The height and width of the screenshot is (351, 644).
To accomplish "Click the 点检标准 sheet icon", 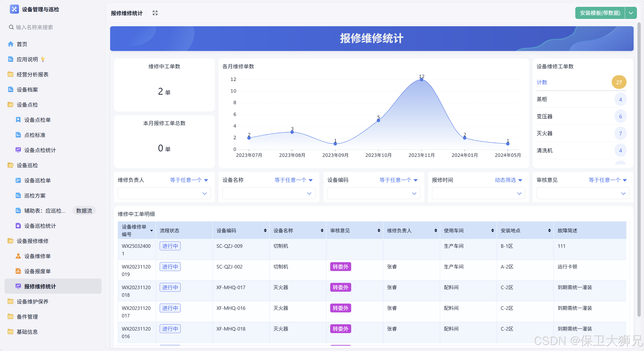I will pyautogui.click(x=18, y=135).
